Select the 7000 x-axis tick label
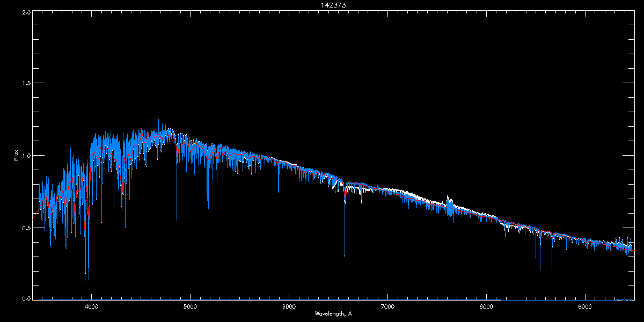 pyautogui.click(x=387, y=307)
